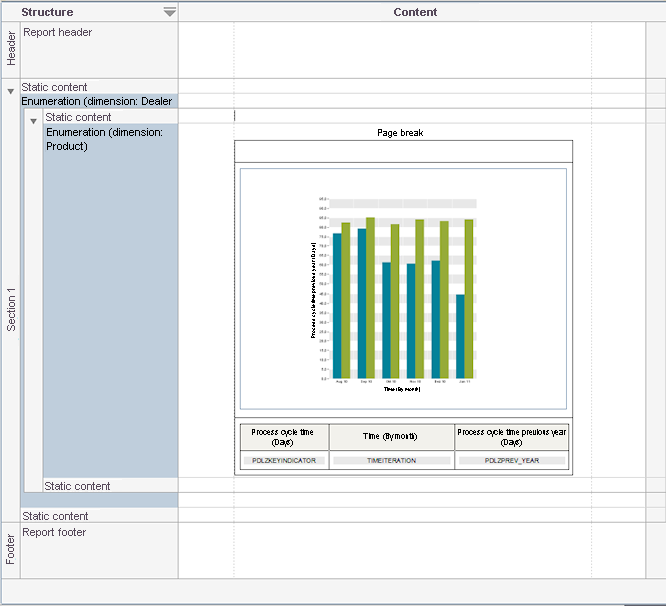Collapse the nested Dealer enumeration arrow
The image size is (666, 606).
pos(34,121)
